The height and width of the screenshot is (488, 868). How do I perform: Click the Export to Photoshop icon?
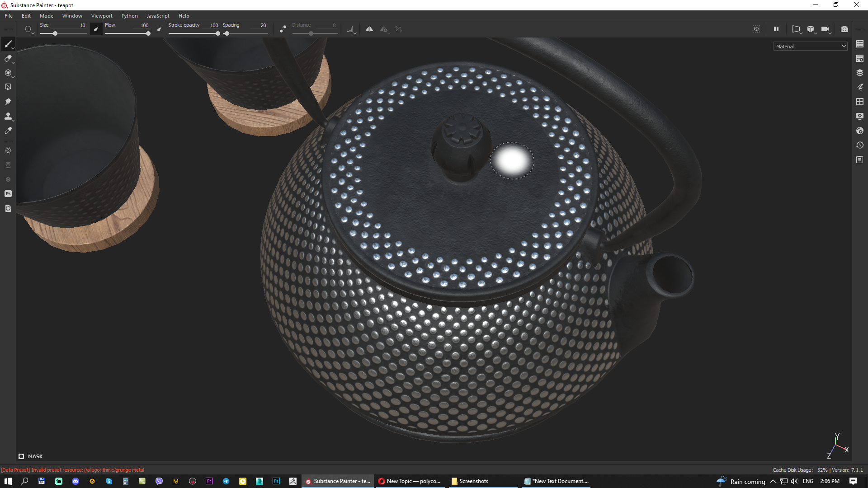coord(8,194)
